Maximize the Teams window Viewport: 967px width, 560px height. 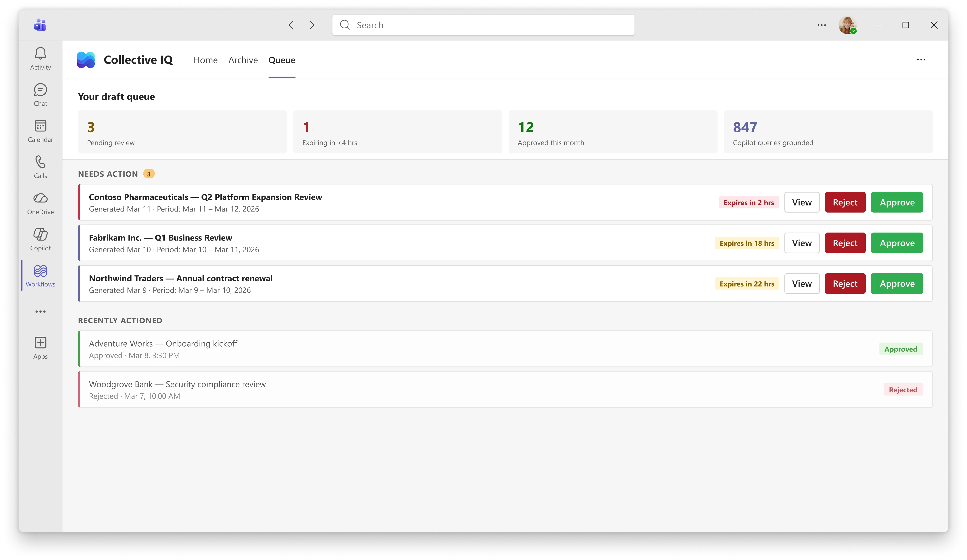tap(906, 25)
